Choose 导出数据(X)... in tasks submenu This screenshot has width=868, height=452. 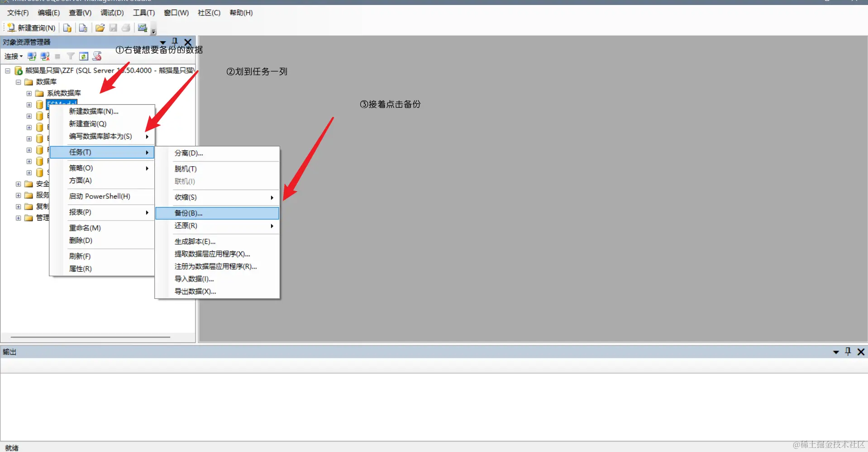pos(217,291)
